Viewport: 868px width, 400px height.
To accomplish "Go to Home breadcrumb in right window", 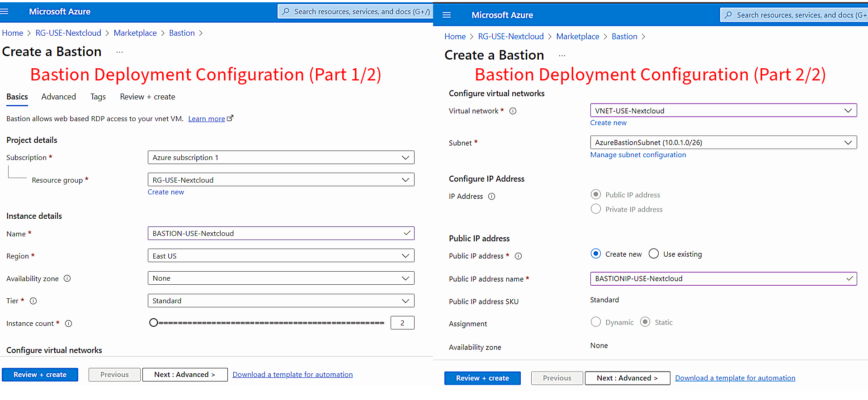I will [455, 37].
